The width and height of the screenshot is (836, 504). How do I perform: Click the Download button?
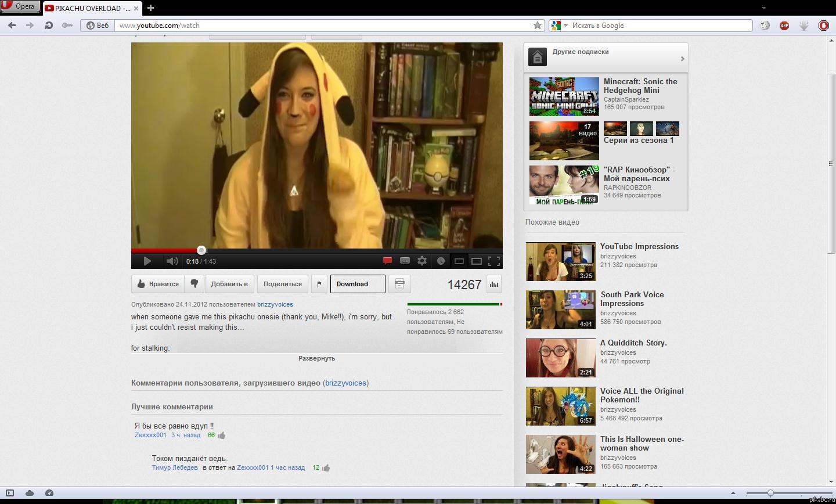click(356, 283)
